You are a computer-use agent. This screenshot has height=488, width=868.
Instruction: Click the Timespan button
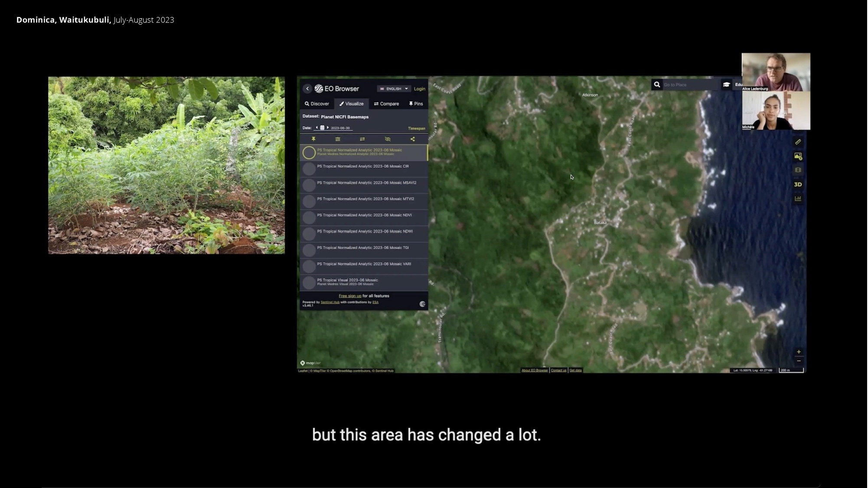click(x=416, y=128)
